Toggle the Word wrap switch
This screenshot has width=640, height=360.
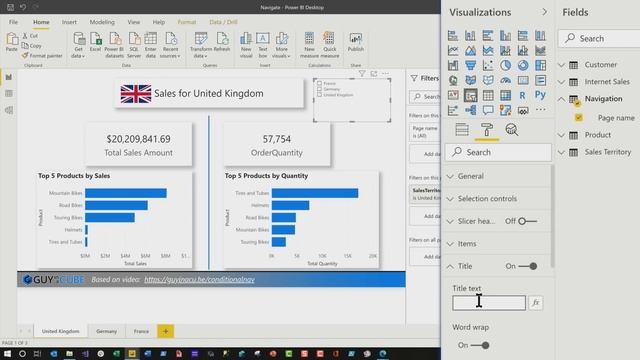[x=480, y=345]
